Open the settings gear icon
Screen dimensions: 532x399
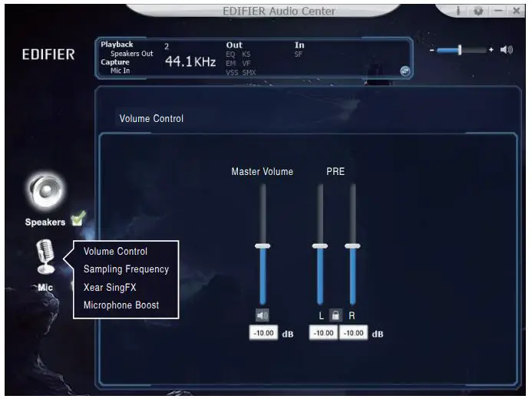(x=478, y=11)
